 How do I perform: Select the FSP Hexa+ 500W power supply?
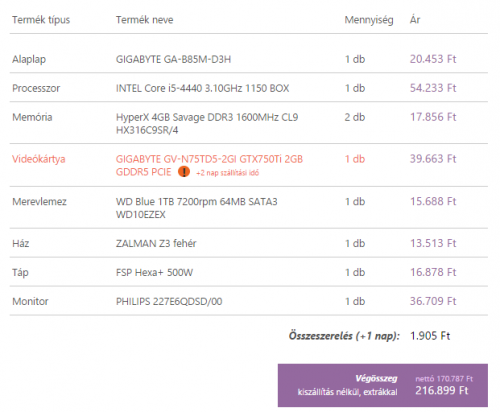pyautogui.click(x=154, y=272)
